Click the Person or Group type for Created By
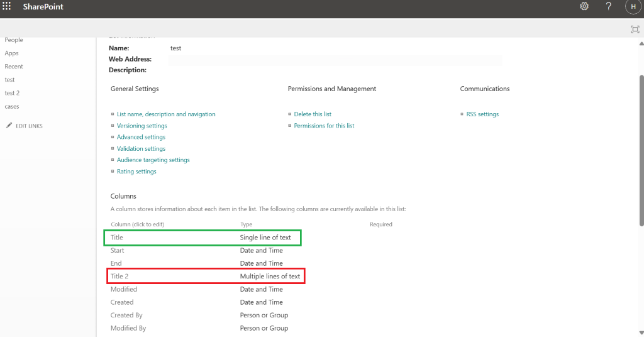Image resolution: width=644 pixels, height=340 pixels. coord(264,315)
